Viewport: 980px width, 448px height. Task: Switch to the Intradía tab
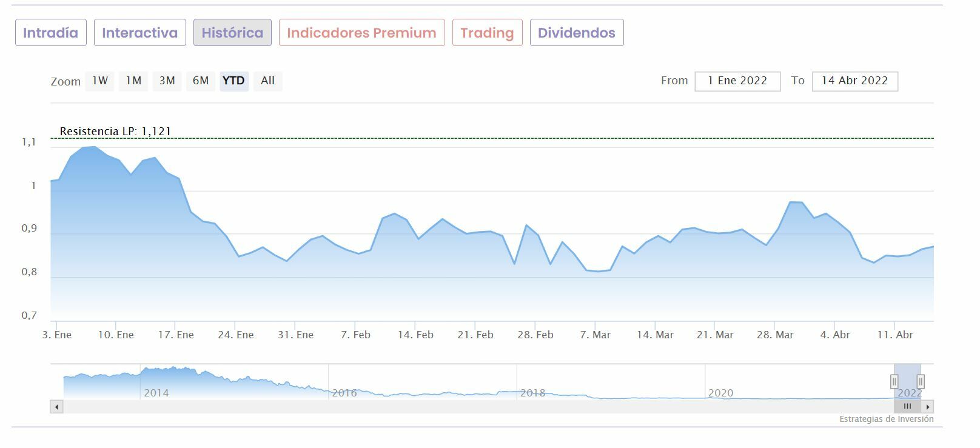(51, 33)
